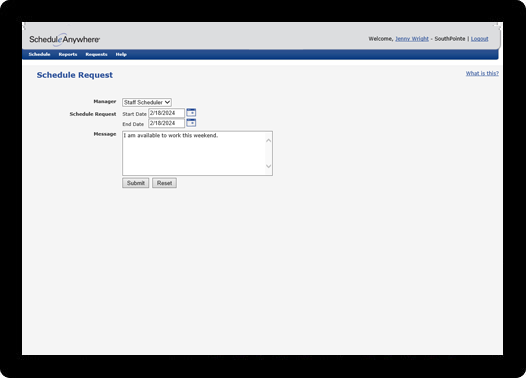Viewport: 526px width, 378px height.
Task: Open the Help menu
Action: 121,54
